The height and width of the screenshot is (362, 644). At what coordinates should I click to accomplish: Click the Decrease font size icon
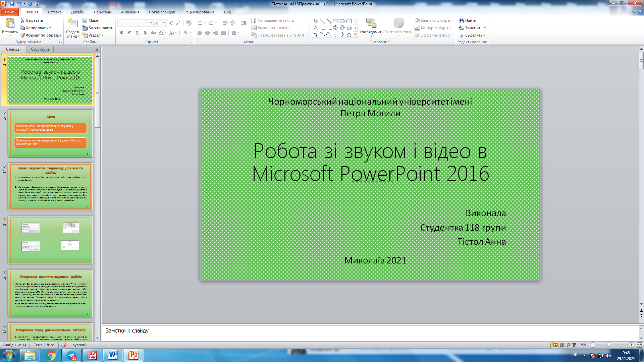coord(178,23)
